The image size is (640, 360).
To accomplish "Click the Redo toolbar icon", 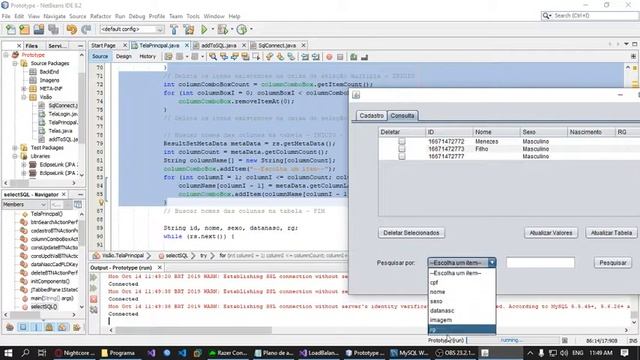I will (86, 29).
